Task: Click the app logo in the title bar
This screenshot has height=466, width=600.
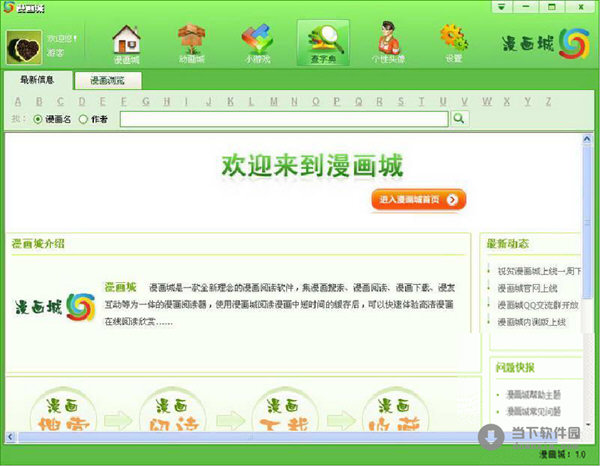Action: [9, 7]
